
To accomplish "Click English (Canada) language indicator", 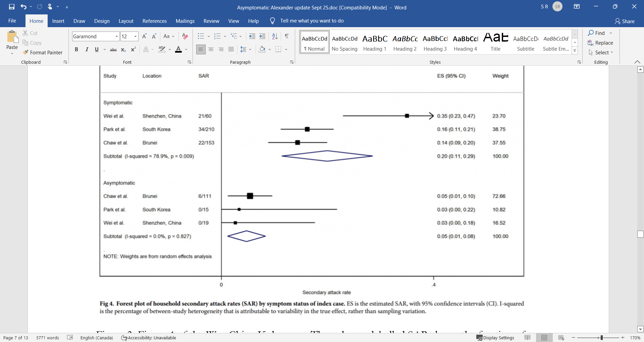I will click(x=97, y=338).
